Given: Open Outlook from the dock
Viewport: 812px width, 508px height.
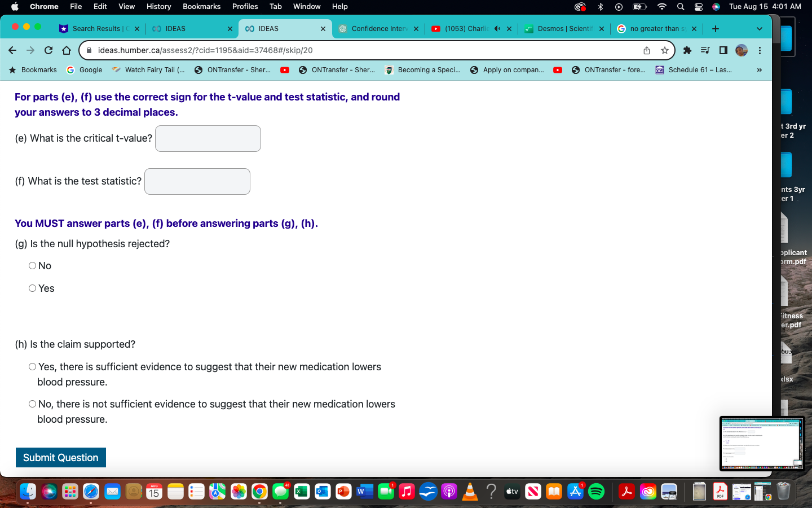Looking at the screenshot, I should pos(322,492).
